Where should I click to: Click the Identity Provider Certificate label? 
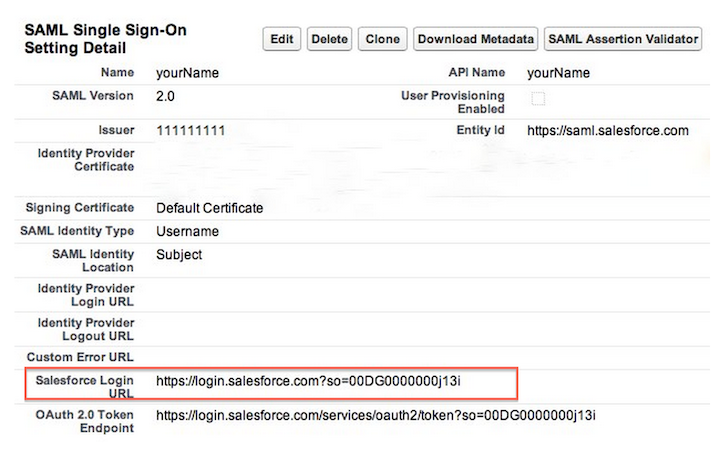click(85, 159)
